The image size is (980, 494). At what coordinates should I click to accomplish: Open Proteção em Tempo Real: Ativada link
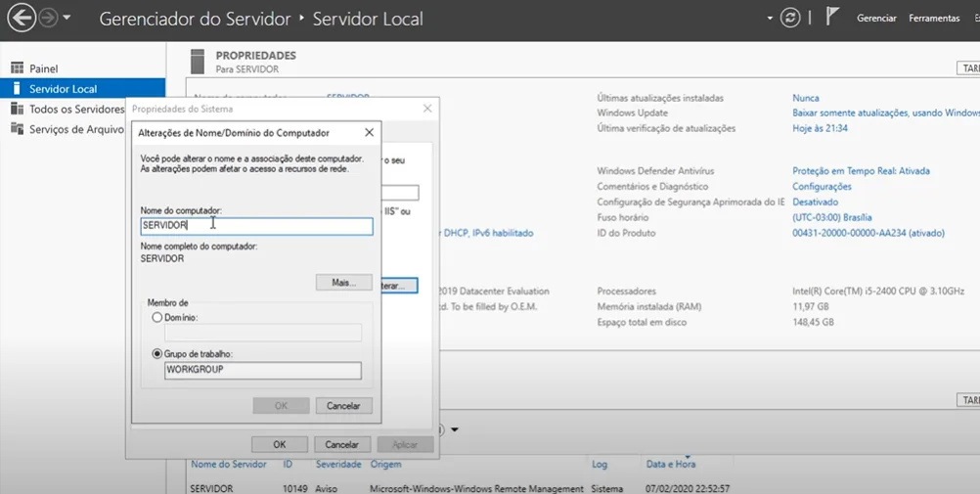click(862, 171)
